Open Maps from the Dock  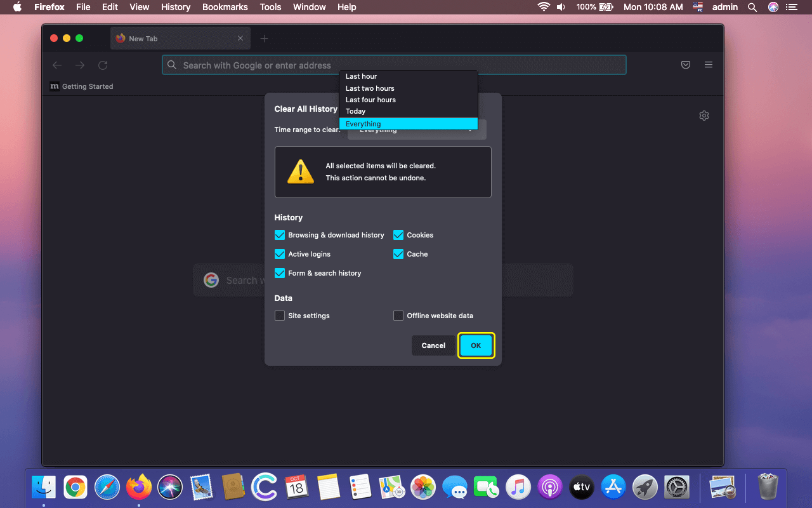click(x=392, y=487)
